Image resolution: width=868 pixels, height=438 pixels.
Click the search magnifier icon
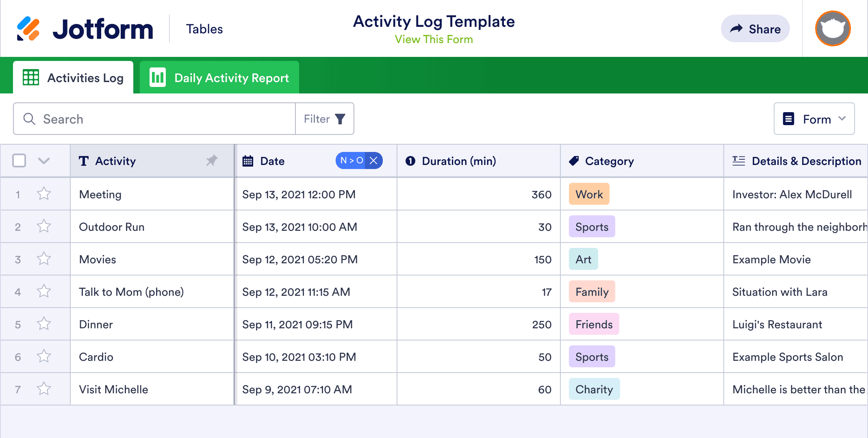29,119
